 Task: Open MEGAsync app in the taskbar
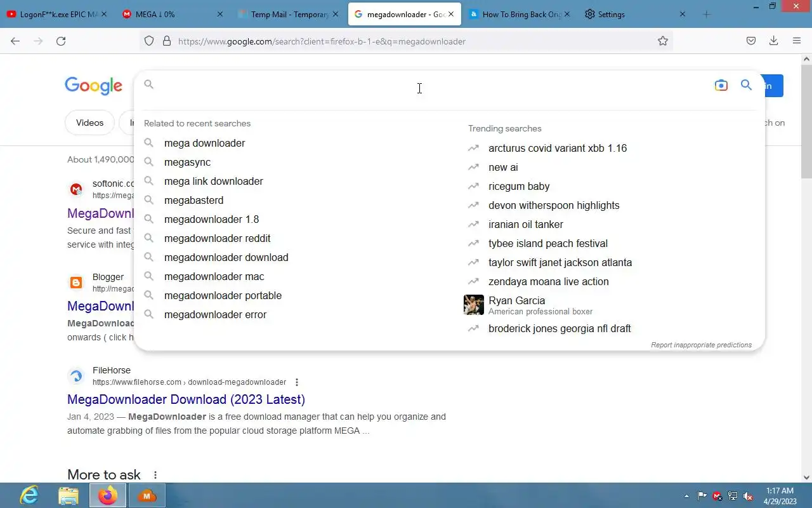tap(147, 495)
